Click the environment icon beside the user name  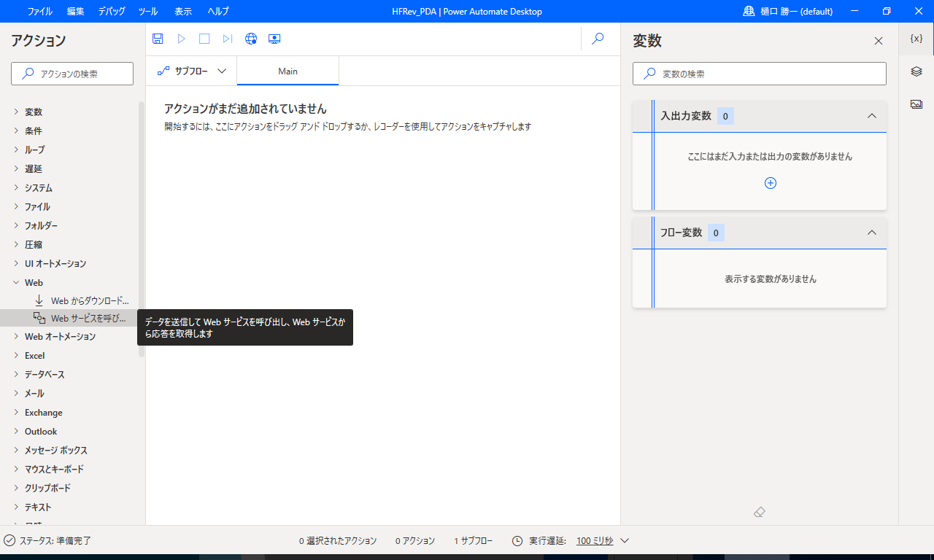pyautogui.click(x=749, y=11)
